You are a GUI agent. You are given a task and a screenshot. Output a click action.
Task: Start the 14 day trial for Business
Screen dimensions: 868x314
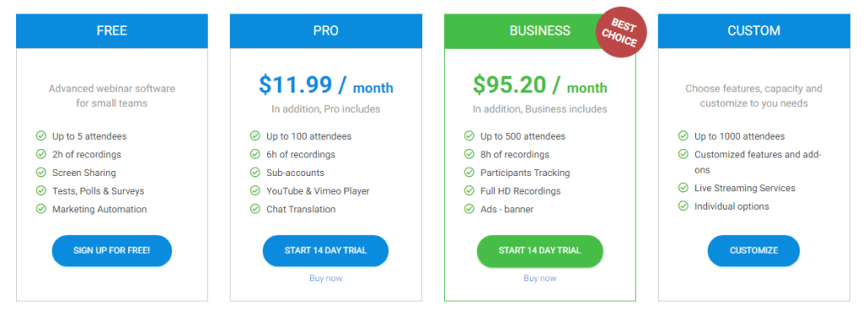coord(540,251)
